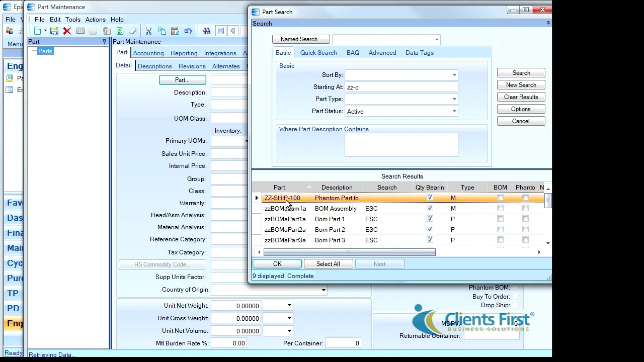Open the Actions menu
Image resolution: width=644 pixels, height=362 pixels.
point(95,20)
